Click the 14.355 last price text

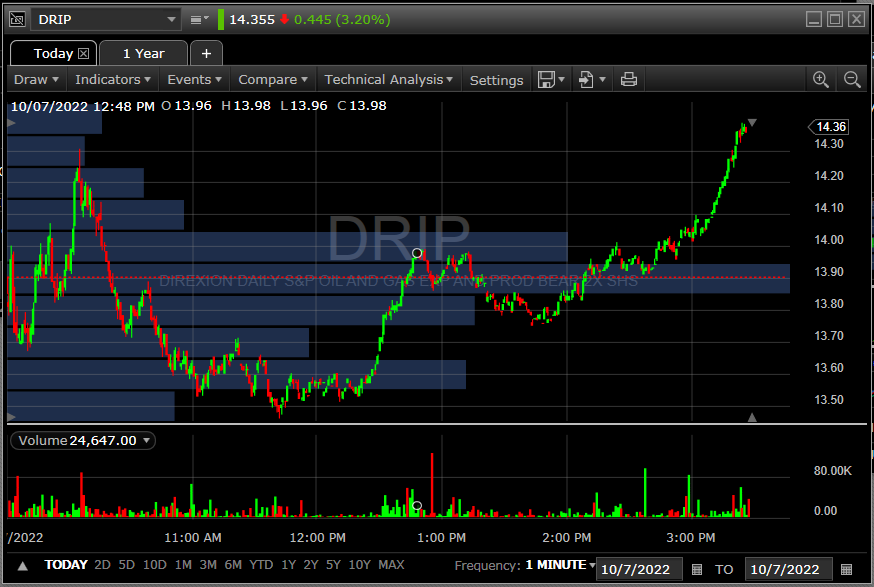(x=252, y=20)
